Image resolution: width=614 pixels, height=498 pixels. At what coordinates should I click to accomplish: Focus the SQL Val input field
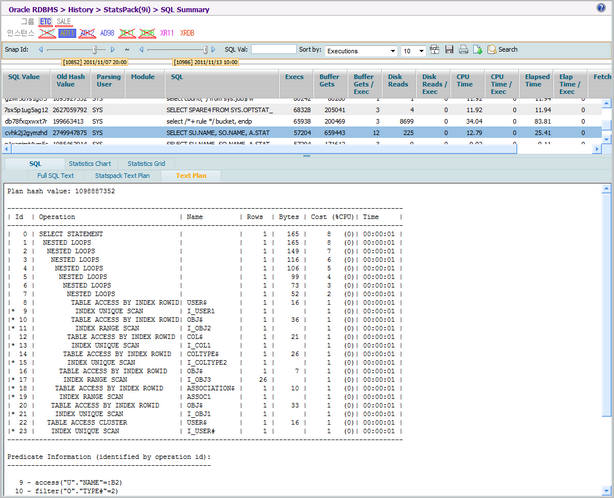tap(273, 49)
